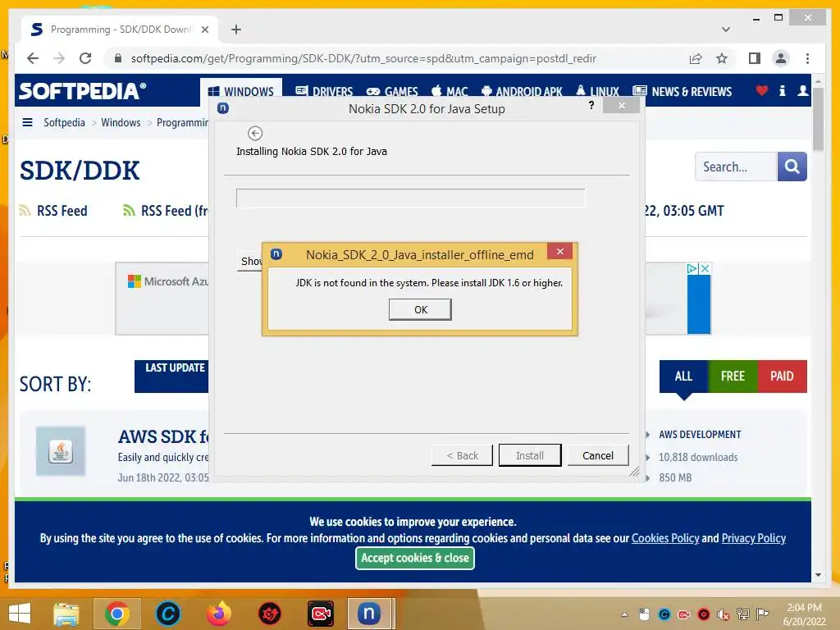
Task: Click the back arrow icon in setup wizard
Action: tap(255, 133)
